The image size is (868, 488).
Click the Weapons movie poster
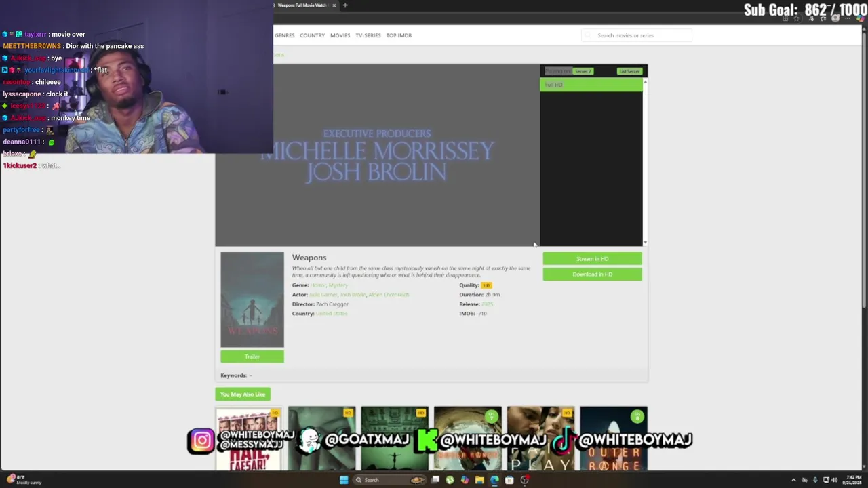click(x=252, y=300)
